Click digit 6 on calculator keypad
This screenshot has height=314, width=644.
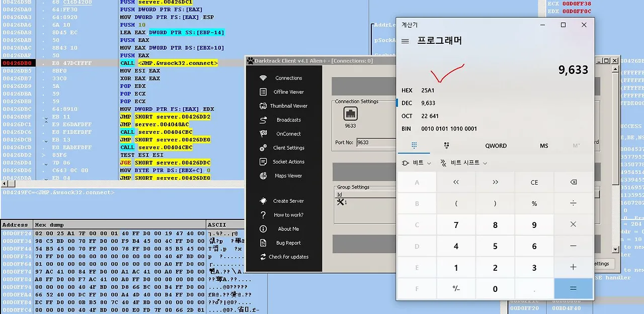coord(534,246)
